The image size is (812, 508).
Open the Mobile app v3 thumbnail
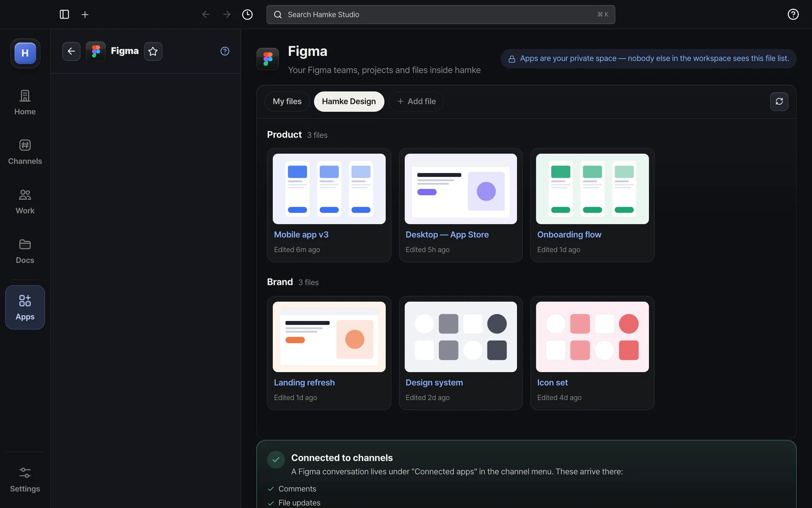(x=329, y=189)
